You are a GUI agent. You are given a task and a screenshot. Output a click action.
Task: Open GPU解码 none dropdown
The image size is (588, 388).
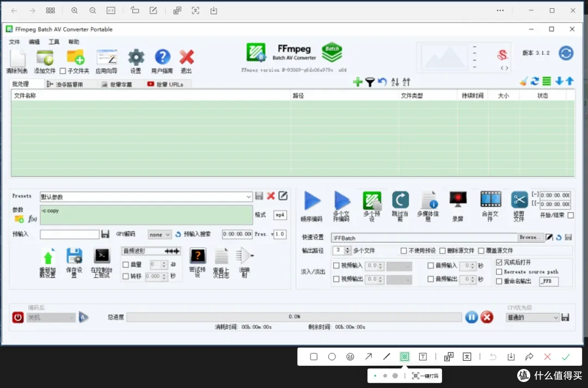pyautogui.click(x=160, y=235)
